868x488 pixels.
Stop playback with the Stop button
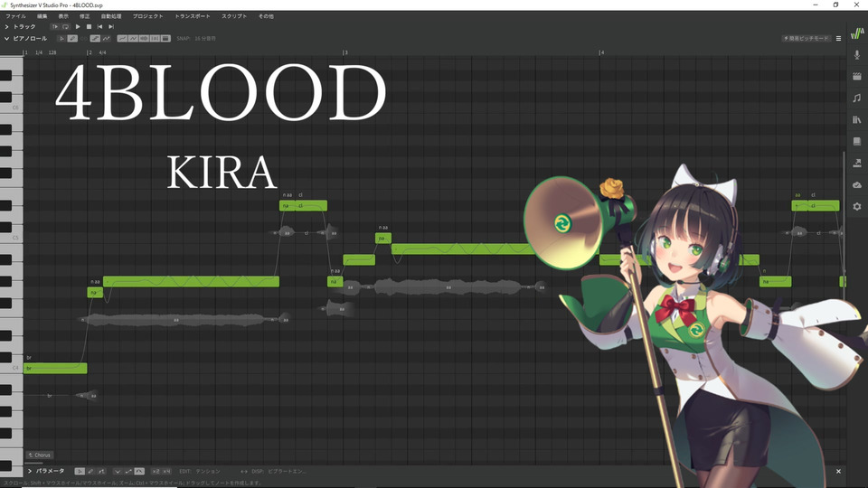[90, 26]
